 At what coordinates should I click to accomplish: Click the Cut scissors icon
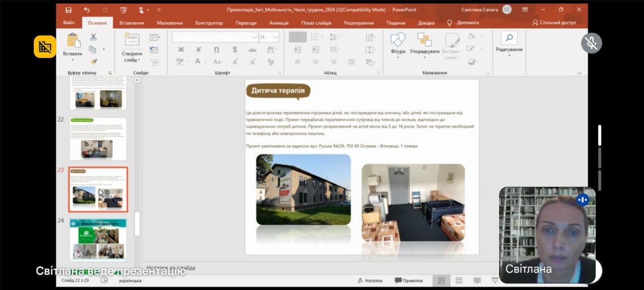(x=93, y=38)
